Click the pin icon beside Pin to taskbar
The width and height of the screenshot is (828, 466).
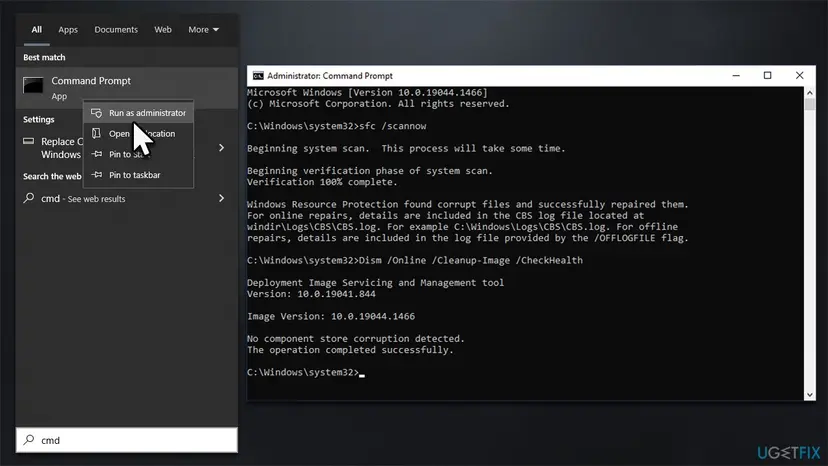pyautogui.click(x=97, y=174)
